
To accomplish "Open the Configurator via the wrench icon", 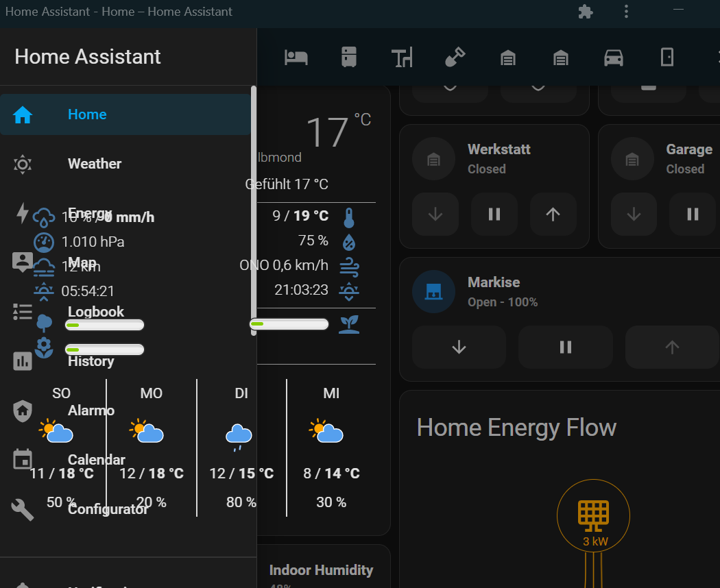I will 23,509.
